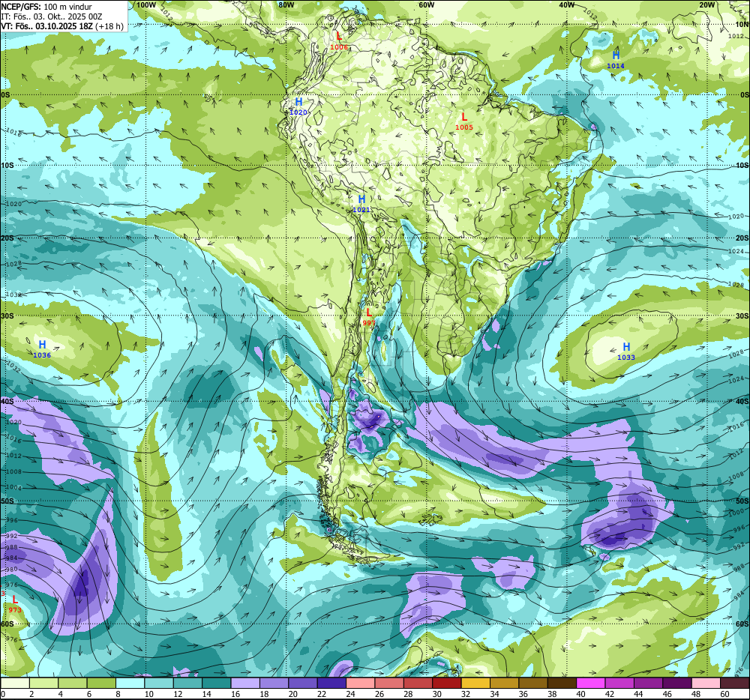
Task: Click the legend swatch between 46 and 48
Action: tap(677, 683)
